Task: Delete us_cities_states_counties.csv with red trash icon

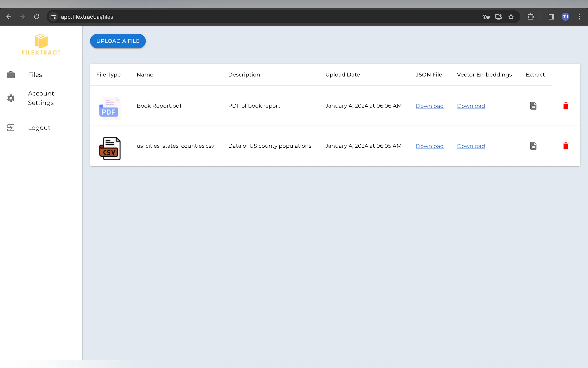Action: click(566, 146)
